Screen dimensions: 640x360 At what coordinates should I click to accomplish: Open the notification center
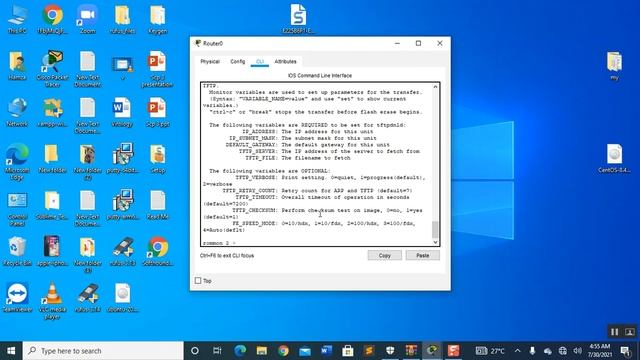625,351
